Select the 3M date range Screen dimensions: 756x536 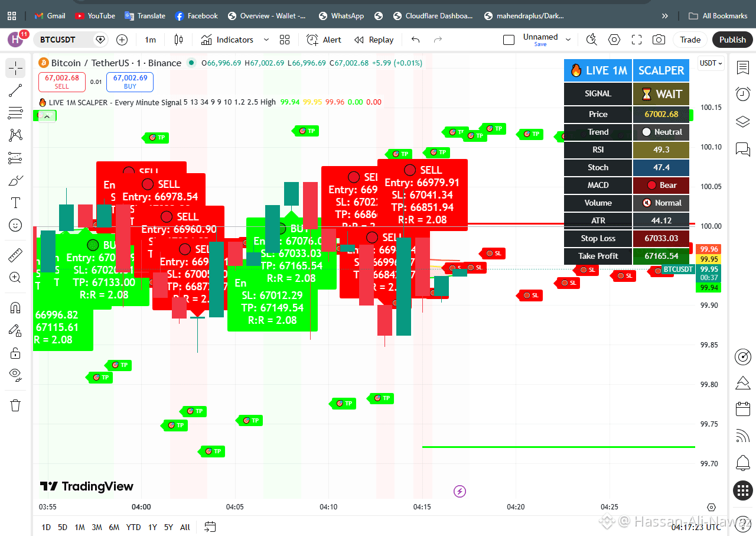97,527
